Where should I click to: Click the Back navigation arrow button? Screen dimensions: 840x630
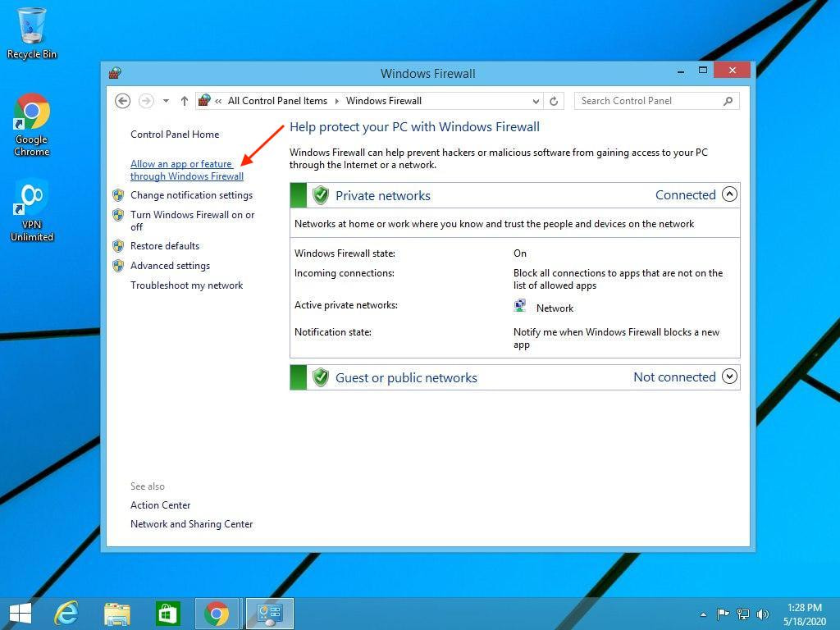(122, 101)
